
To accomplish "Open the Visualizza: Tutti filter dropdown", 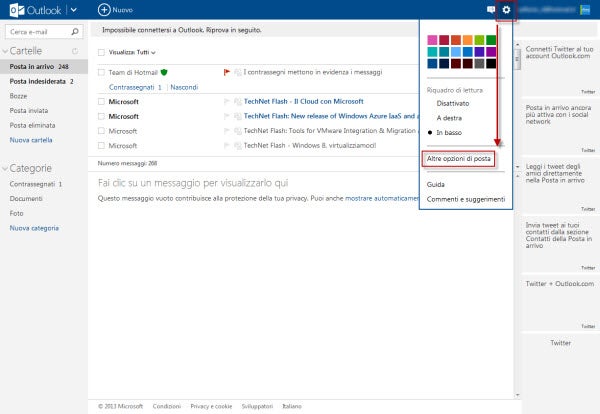I will pyautogui.click(x=132, y=52).
